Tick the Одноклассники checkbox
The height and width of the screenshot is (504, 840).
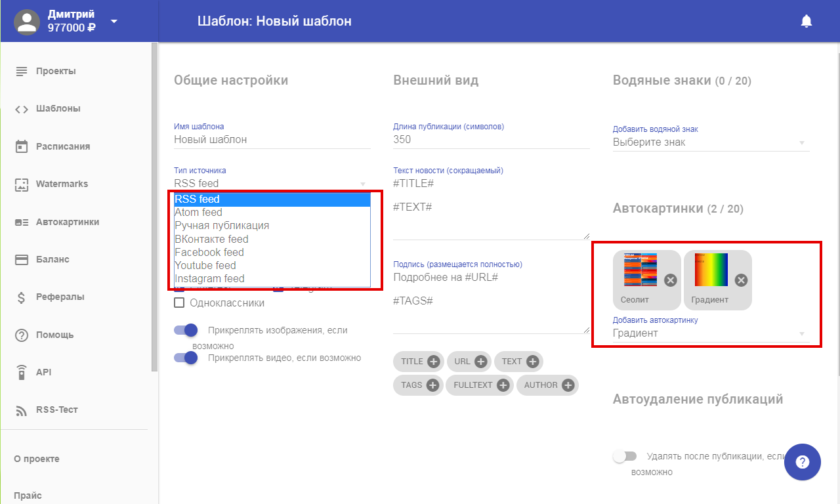click(x=179, y=303)
